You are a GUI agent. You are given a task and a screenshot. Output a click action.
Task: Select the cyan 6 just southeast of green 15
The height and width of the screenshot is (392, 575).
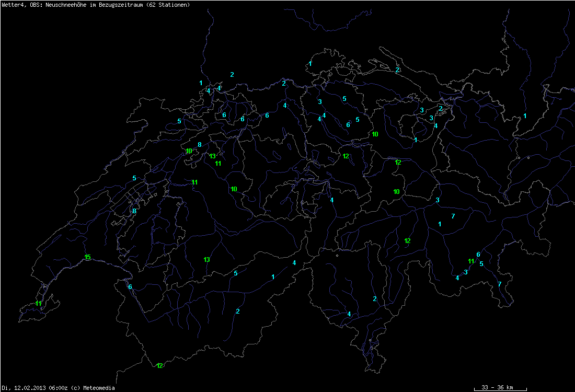[130, 287]
